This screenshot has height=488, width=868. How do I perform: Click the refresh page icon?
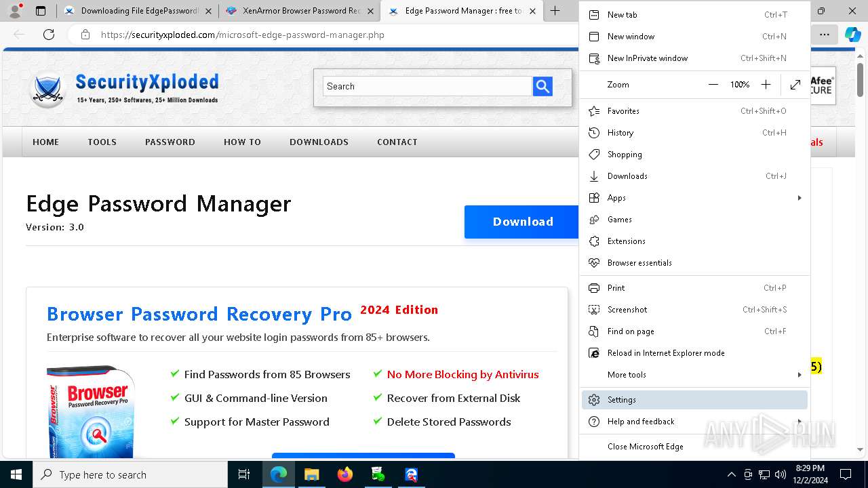point(49,35)
